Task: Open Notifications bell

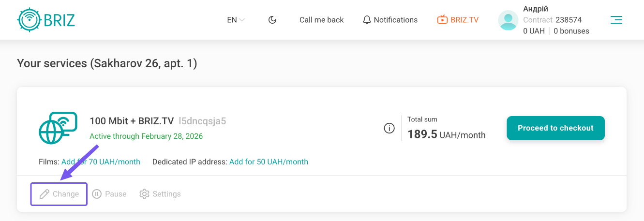Action: tap(390, 20)
